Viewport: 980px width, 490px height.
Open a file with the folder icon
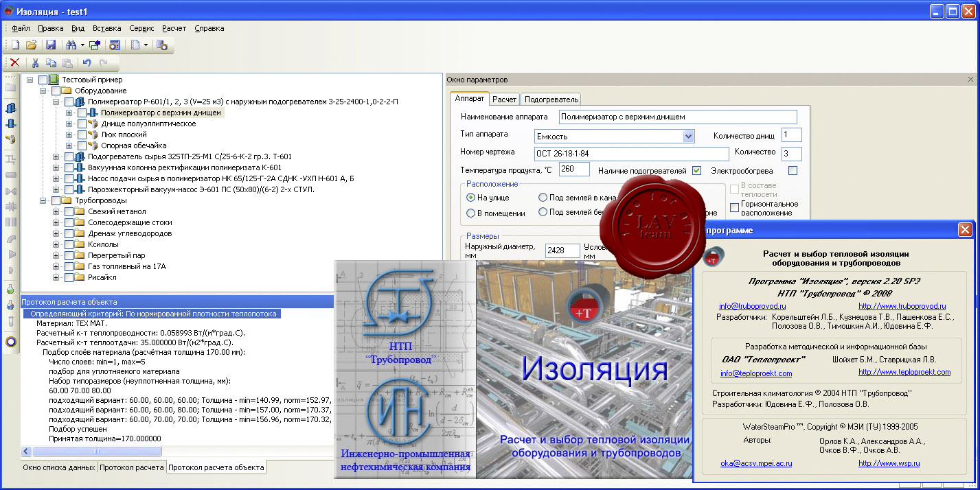point(31,45)
